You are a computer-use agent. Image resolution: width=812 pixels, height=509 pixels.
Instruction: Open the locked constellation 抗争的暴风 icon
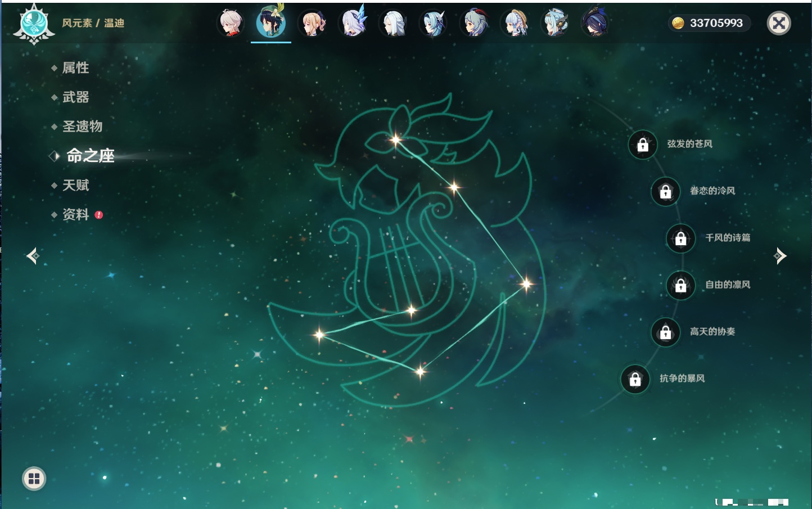(x=635, y=379)
